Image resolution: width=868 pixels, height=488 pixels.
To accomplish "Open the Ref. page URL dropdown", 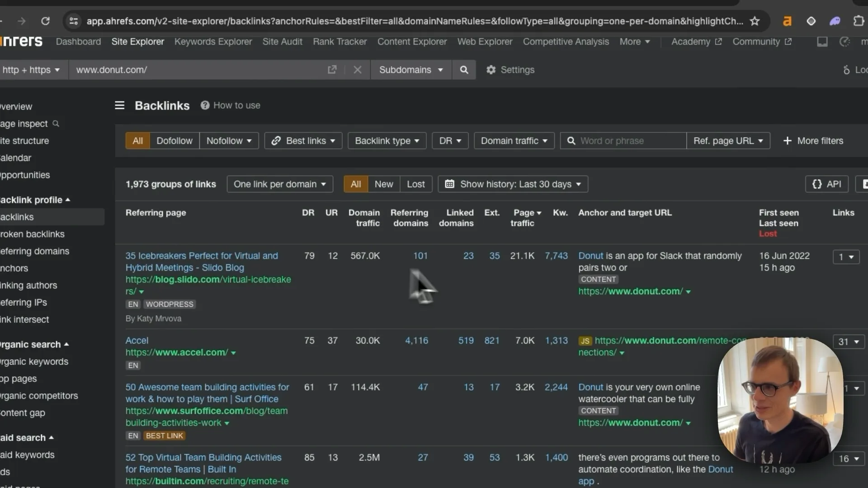I will tap(728, 141).
